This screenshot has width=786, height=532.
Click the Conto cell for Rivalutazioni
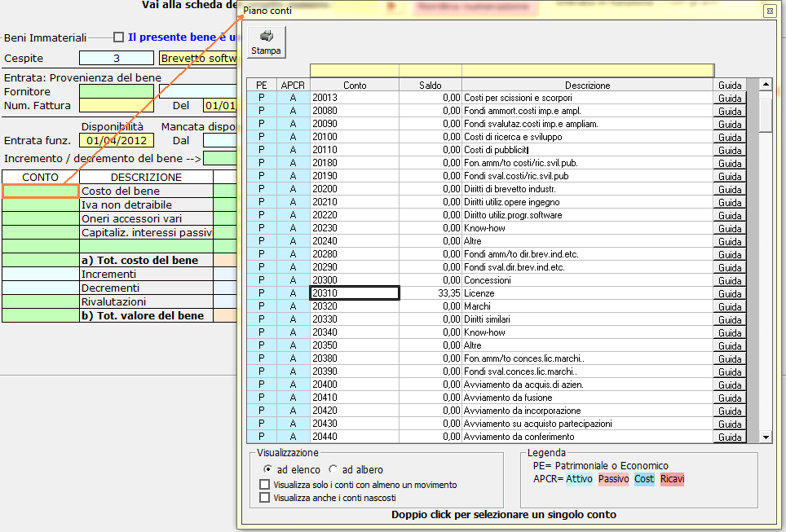point(41,301)
